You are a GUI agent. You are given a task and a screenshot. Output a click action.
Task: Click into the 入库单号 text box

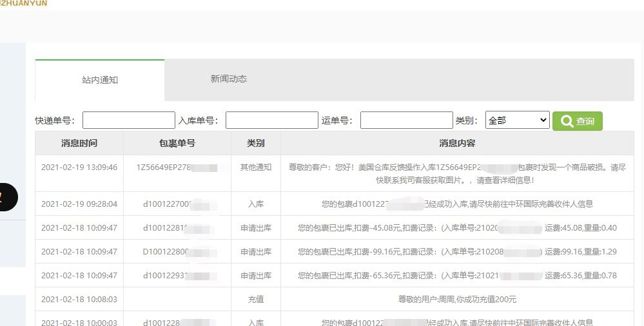point(271,120)
